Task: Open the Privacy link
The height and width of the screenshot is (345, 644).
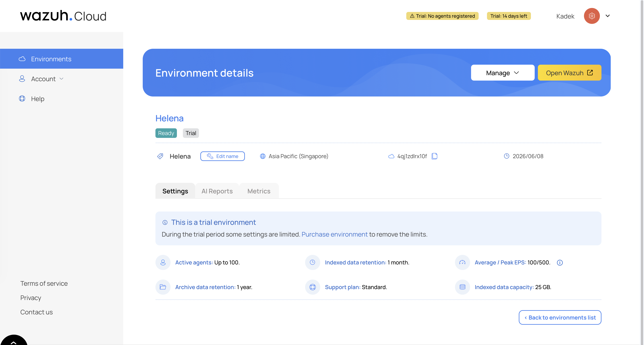Action: point(31,298)
